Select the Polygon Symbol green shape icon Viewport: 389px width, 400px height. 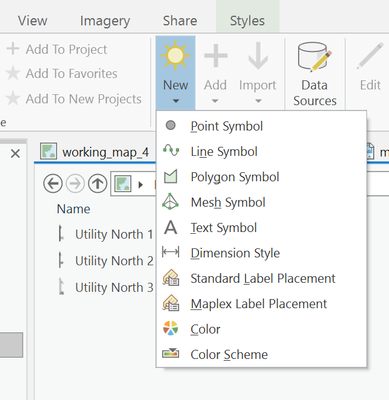click(x=171, y=176)
